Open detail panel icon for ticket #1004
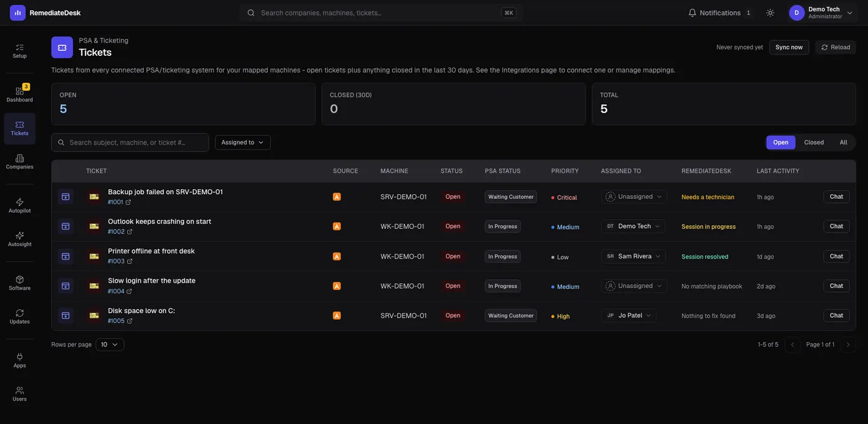The height and width of the screenshot is (424, 868). point(65,286)
